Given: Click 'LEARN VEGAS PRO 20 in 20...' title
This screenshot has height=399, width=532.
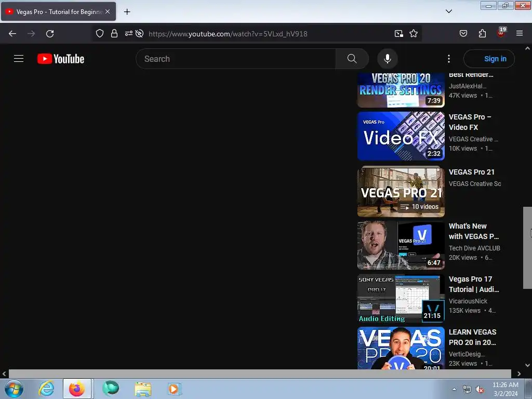Looking at the screenshot, I should pos(473,337).
